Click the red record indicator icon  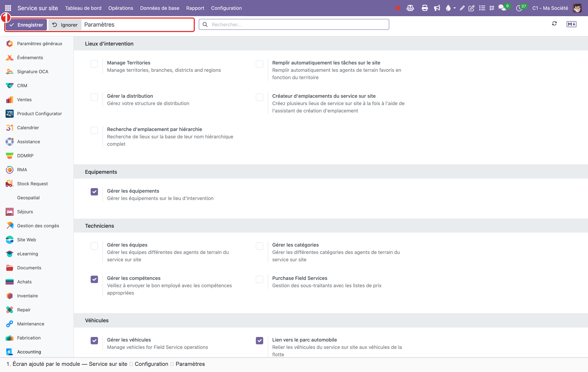(398, 8)
